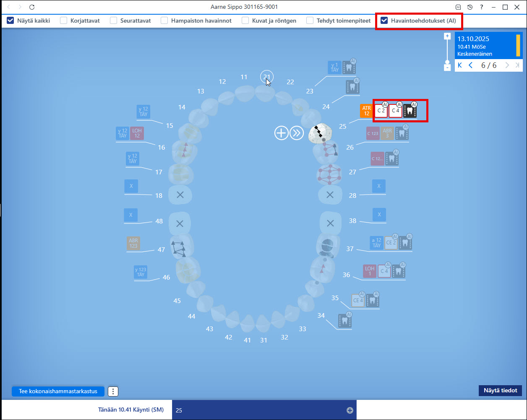
Task: Select tooth number 21 in the chart
Action: (267, 77)
